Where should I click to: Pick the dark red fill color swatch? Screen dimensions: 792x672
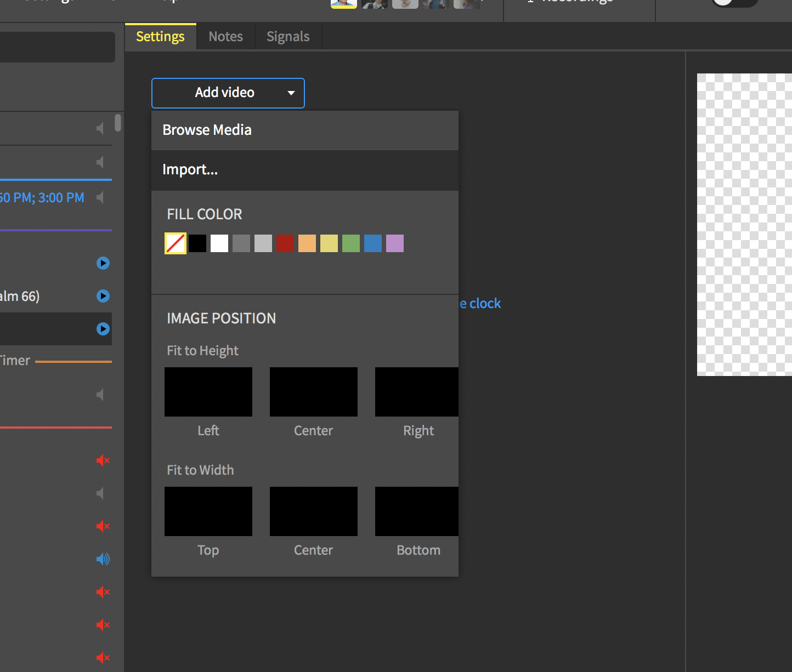tap(285, 243)
